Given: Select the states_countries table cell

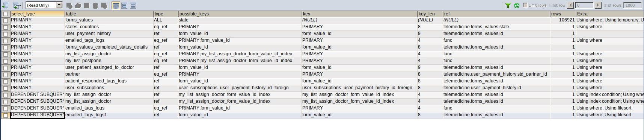Looking at the screenshot, I should click(109, 27).
